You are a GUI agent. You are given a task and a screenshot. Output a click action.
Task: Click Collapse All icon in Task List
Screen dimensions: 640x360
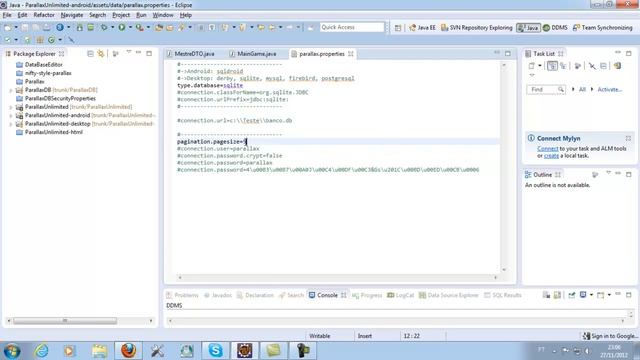point(603,66)
